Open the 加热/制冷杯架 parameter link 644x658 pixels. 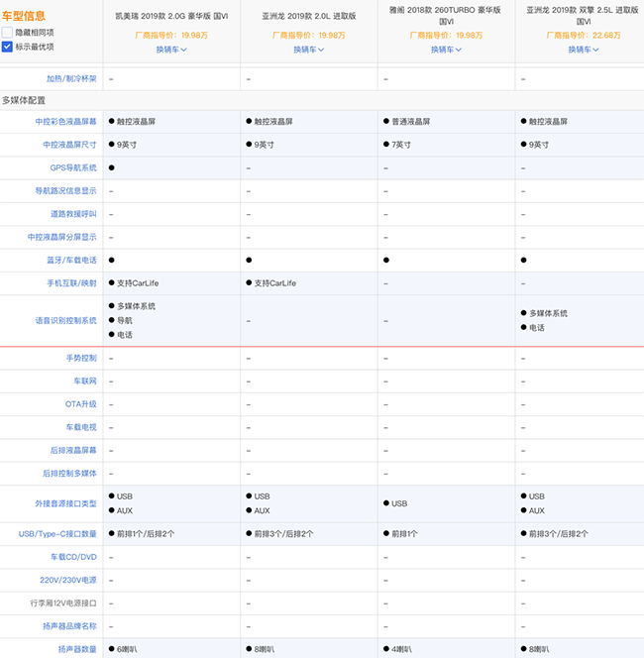click(71, 79)
